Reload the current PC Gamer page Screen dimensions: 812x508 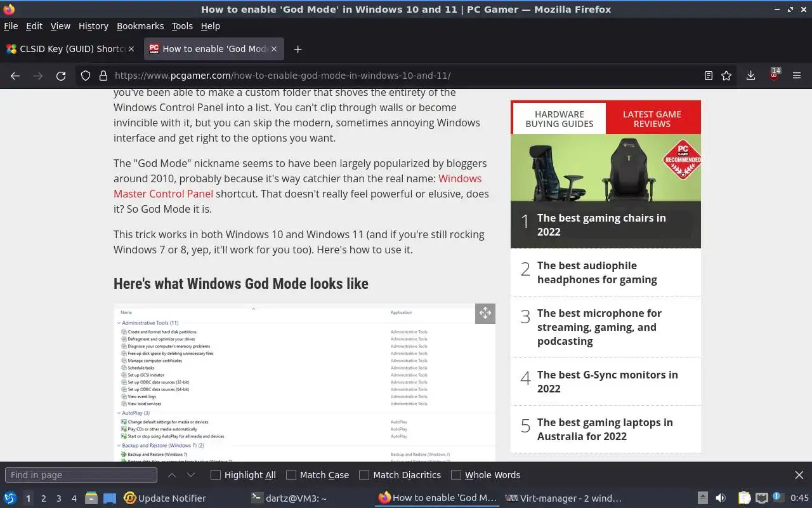click(x=61, y=76)
